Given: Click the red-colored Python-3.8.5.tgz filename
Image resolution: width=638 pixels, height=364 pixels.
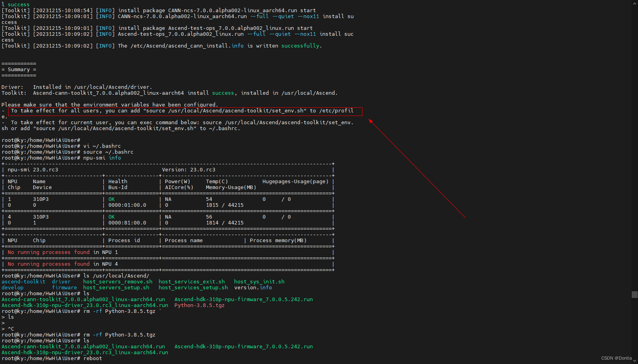Looking at the screenshot, I should (199, 305).
